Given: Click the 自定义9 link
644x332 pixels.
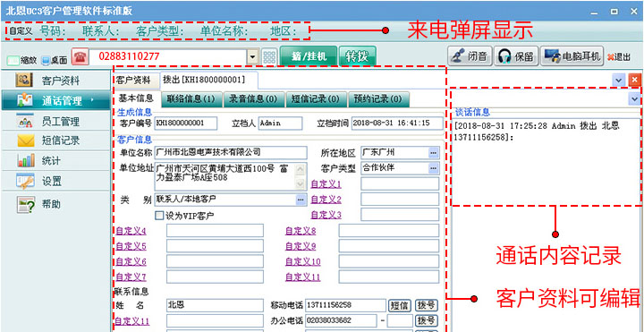Looking at the screenshot, I should pos(301,246).
